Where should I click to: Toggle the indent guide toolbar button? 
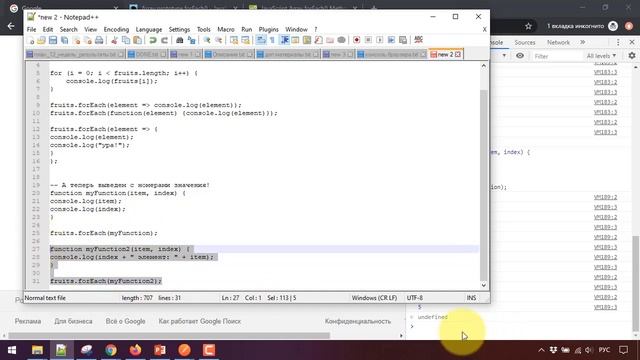click(x=284, y=40)
